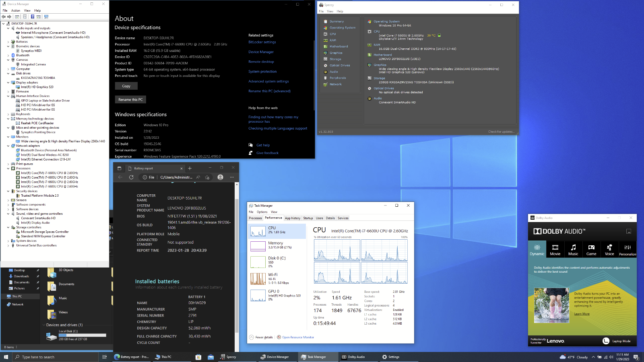644x362 pixels.
Task: Click Check for updates in Speccy
Action: [x=501, y=132]
